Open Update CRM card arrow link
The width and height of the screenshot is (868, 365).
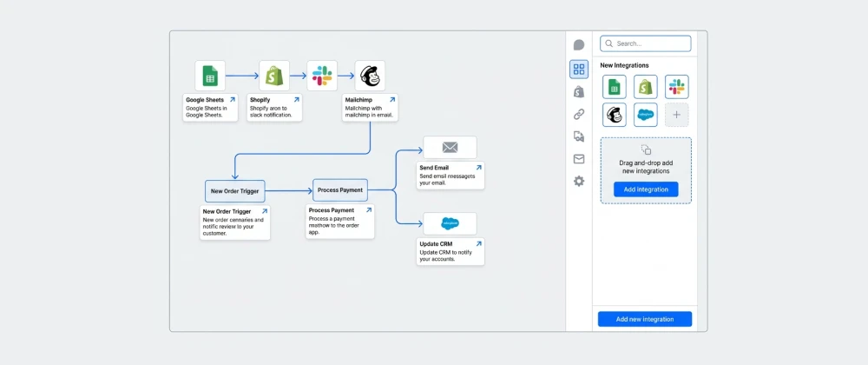point(479,243)
